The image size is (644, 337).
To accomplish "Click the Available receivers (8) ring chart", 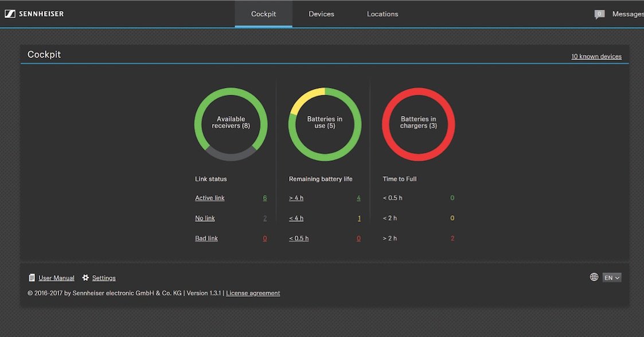I will click(x=231, y=124).
